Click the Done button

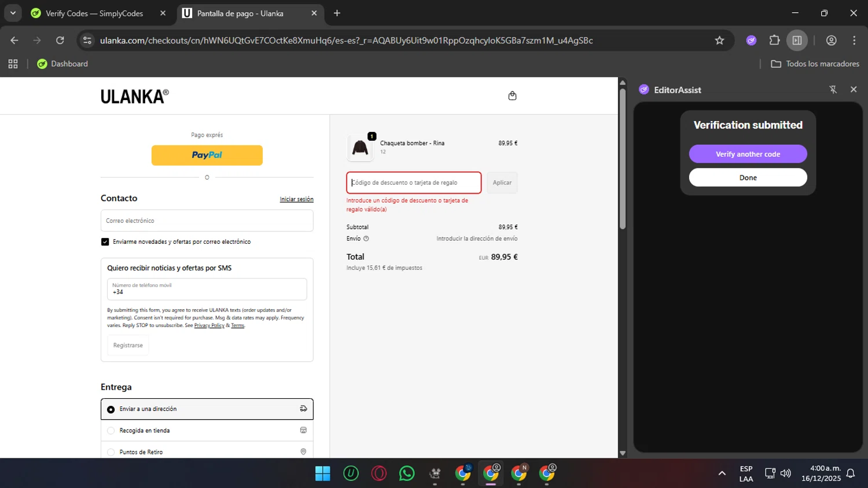[748, 178]
